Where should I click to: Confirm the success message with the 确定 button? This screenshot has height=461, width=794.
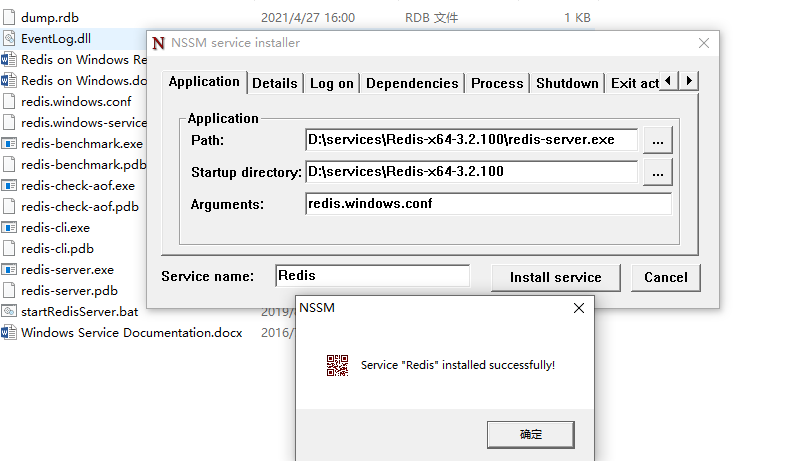[x=531, y=435]
